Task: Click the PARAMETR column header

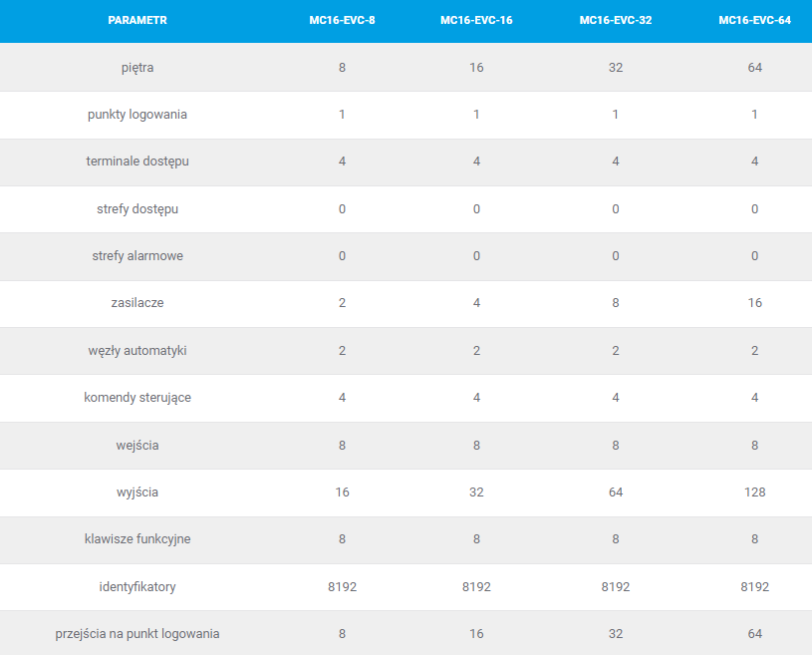Action: pos(137,20)
